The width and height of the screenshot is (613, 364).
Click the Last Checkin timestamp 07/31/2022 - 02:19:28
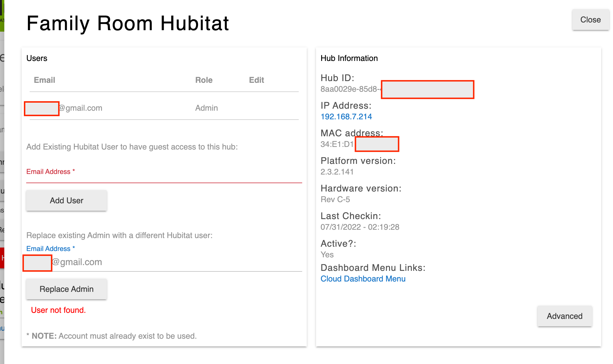(x=360, y=227)
